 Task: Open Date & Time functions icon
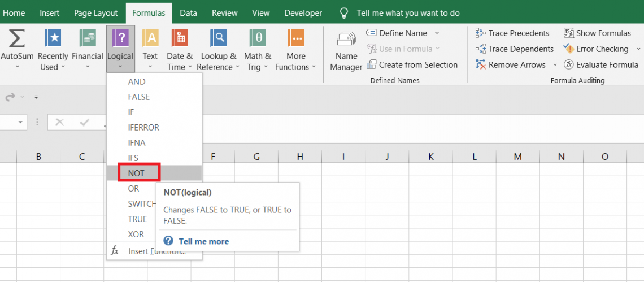click(x=180, y=38)
